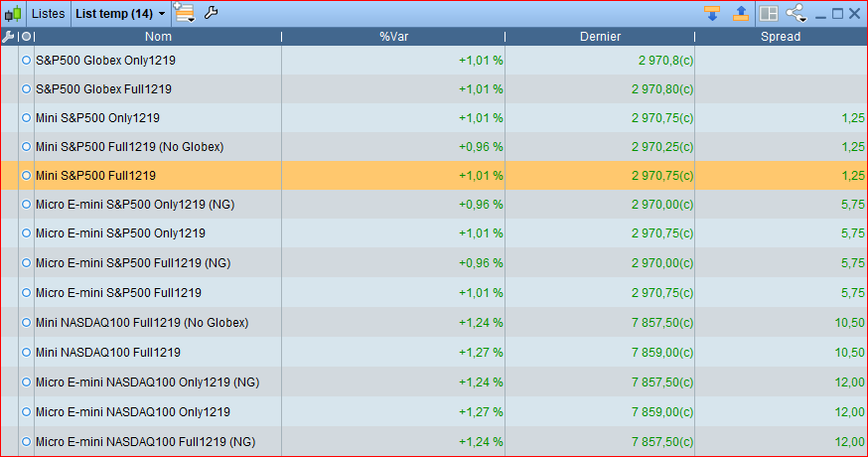868x457 pixels.
Task: Click circle marker of Micro E-mini NASDAQ100 Full1219 (NG)
Action: click(x=26, y=442)
